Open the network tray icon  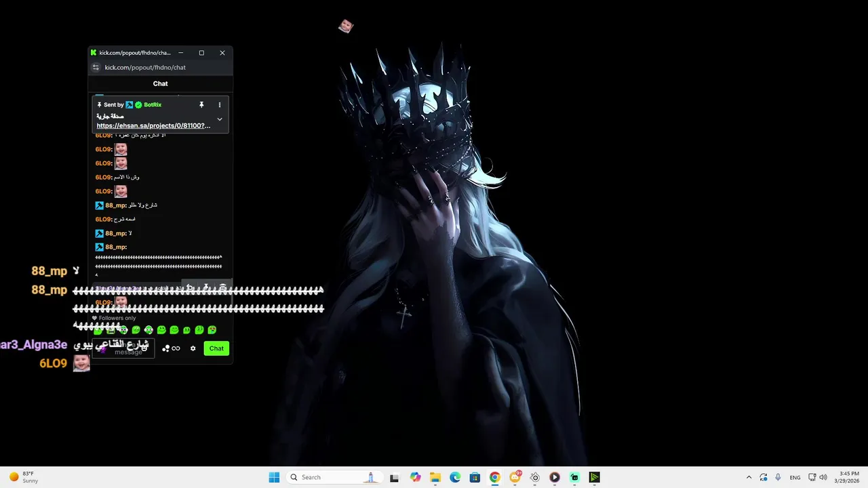pos(812,477)
